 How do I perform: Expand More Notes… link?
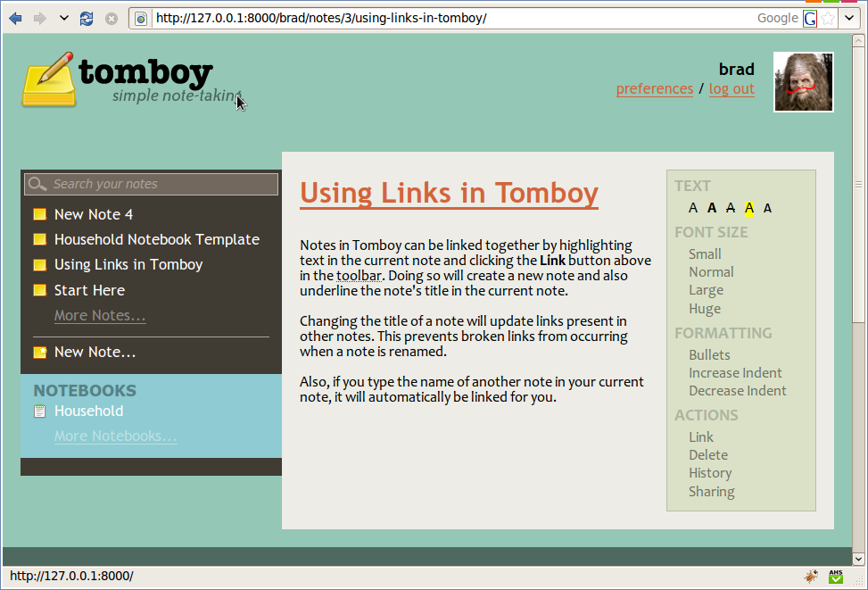click(100, 315)
